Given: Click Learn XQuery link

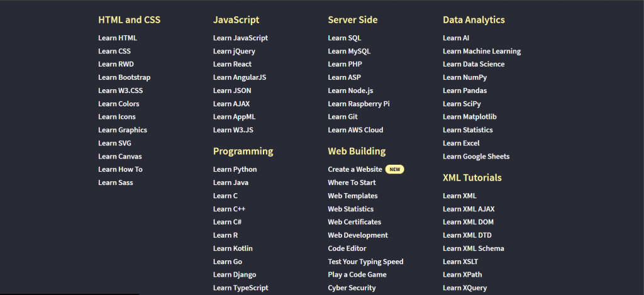Looking at the screenshot, I should (x=465, y=287).
